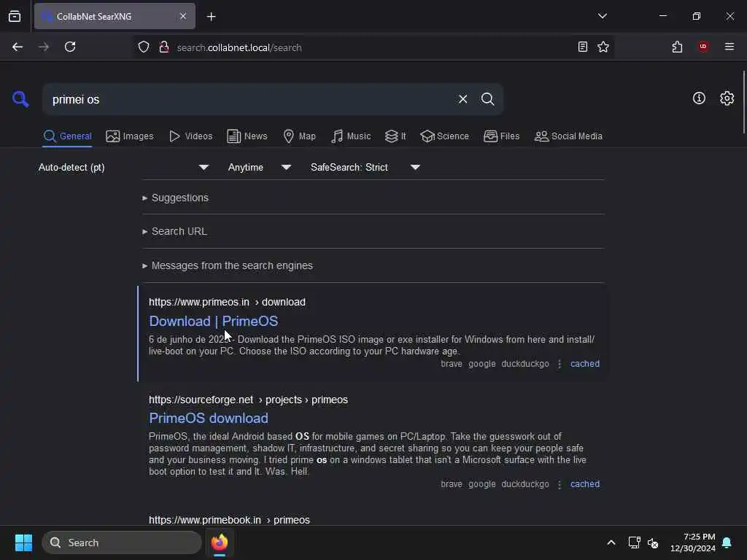The image size is (747, 560).
Task: Switch to Images category
Action: coord(130,136)
